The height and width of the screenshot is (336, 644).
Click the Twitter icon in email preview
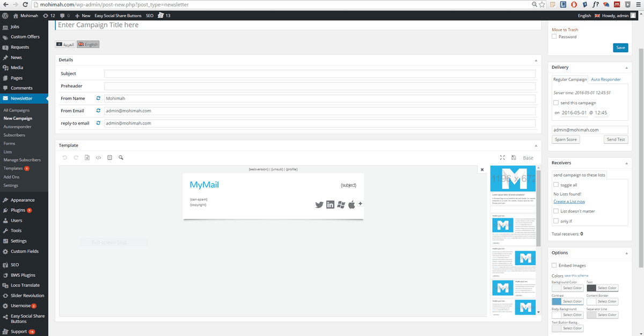click(319, 204)
